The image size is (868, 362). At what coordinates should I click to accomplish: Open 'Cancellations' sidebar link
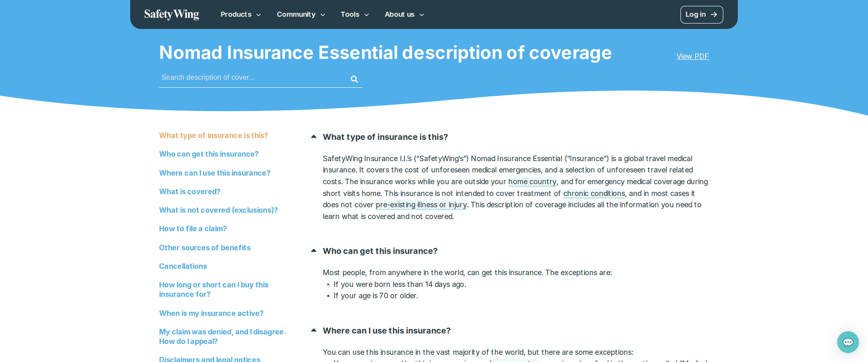click(x=183, y=266)
